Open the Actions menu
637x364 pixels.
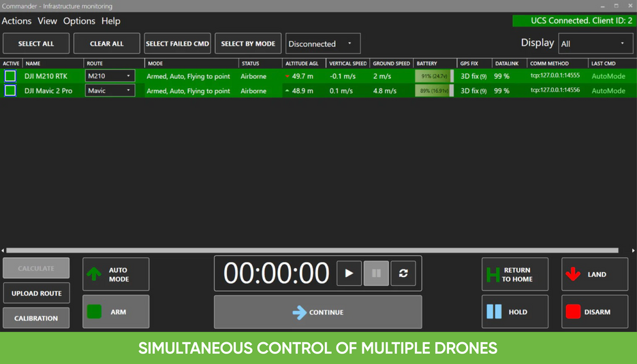(x=16, y=21)
